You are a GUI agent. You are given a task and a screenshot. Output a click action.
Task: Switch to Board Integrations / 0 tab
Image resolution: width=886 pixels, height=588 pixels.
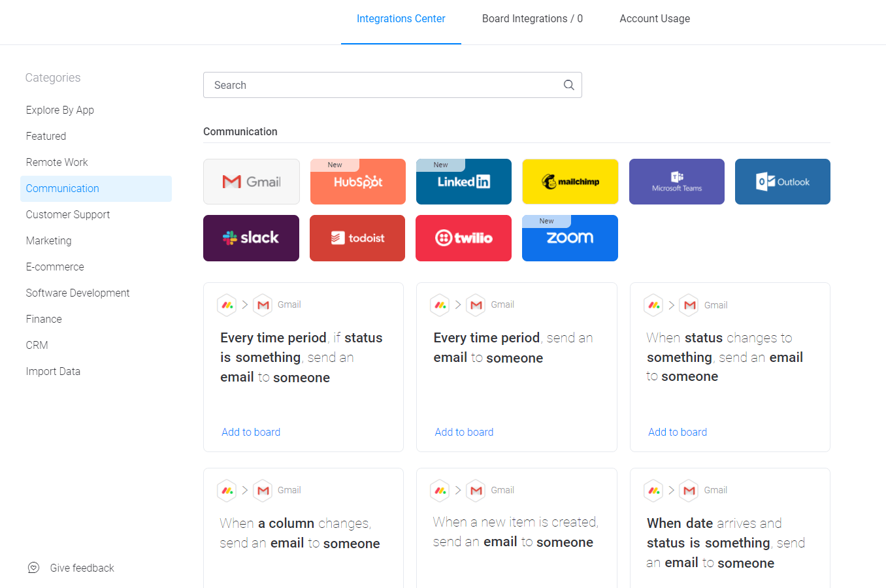(533, 19)
